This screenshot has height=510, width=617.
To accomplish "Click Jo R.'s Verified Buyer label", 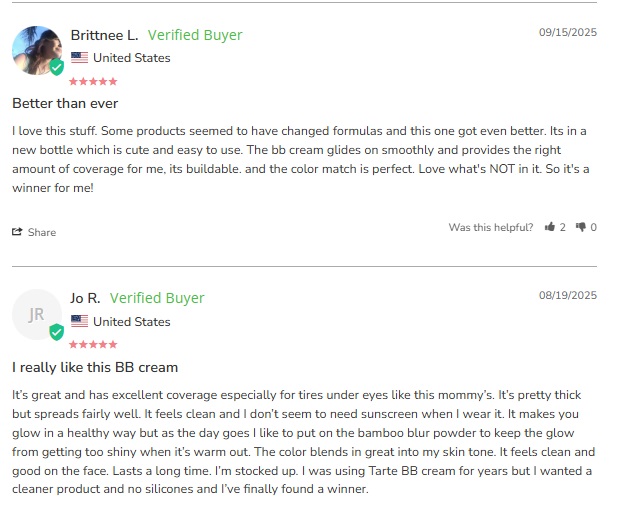I will click(157, 298).
